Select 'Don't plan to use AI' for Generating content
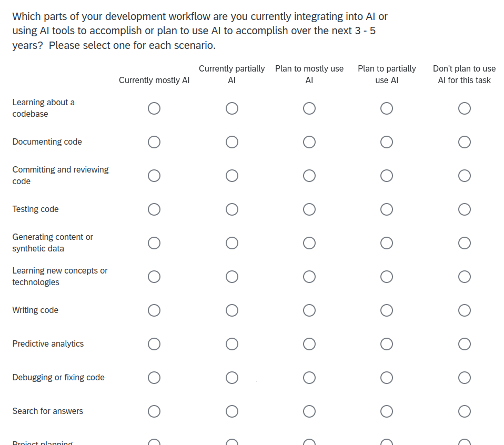504x445 pixels. (464, 243)
